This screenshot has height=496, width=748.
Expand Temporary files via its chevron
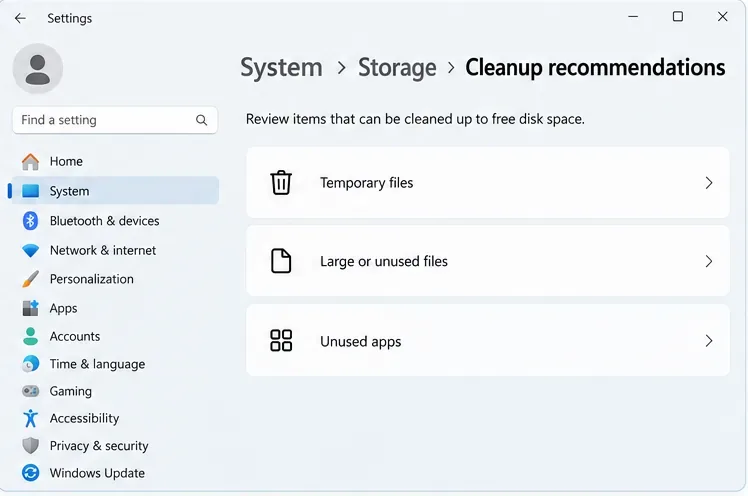[x=709, y=183]
